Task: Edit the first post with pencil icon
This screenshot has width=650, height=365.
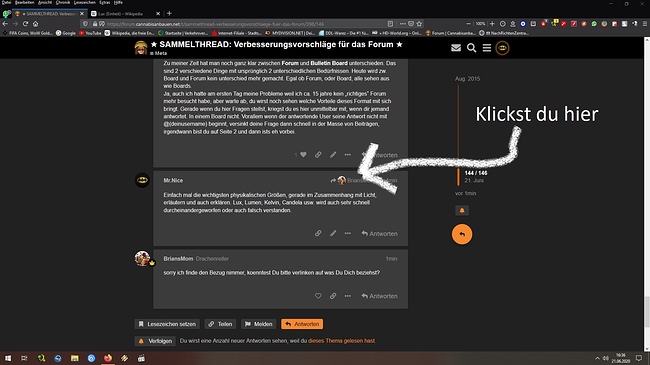Action: pyautogui.click(x=333, y=155)
